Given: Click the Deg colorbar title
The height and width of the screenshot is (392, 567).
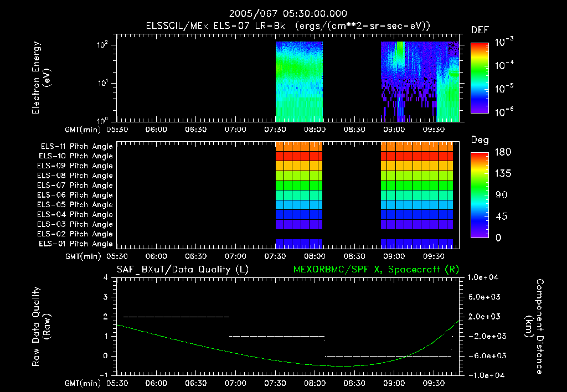Looking at the screenshot, I should pos(480,140).
